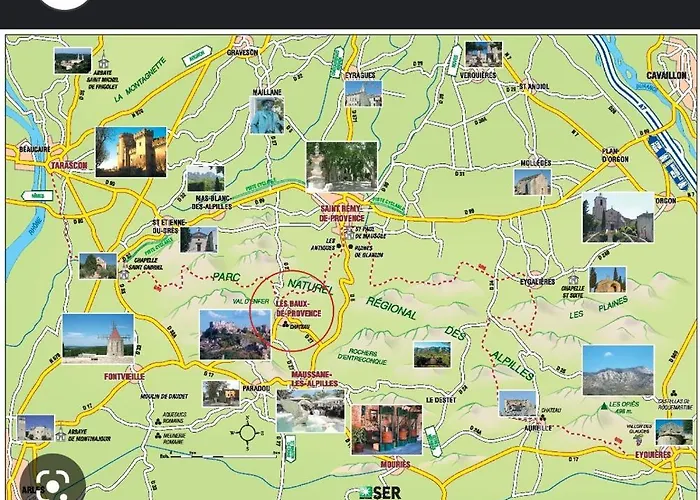Open the Fontvieille windmill photo
700x500 pixels.
[98, 338]
